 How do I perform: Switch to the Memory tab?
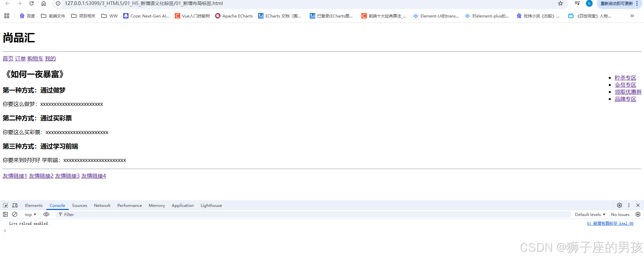coord(157,205)
